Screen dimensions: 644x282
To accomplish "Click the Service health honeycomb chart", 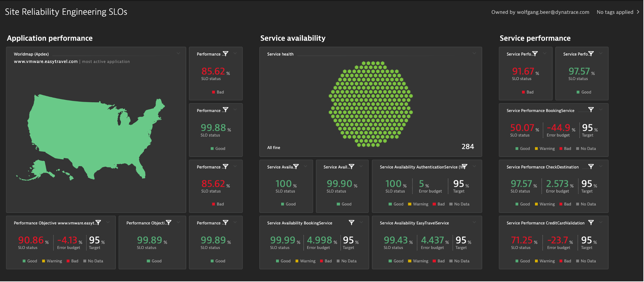I will tap(371, 104).
